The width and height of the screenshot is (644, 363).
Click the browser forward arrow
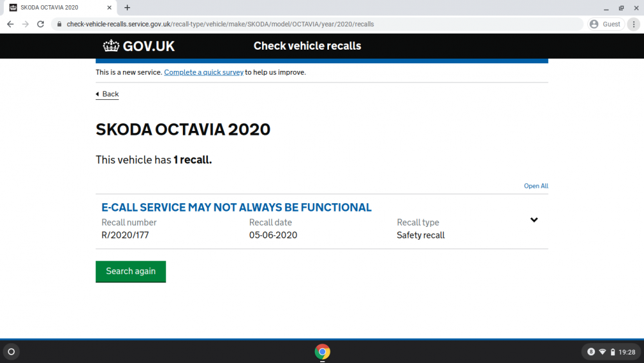(26, 25)
